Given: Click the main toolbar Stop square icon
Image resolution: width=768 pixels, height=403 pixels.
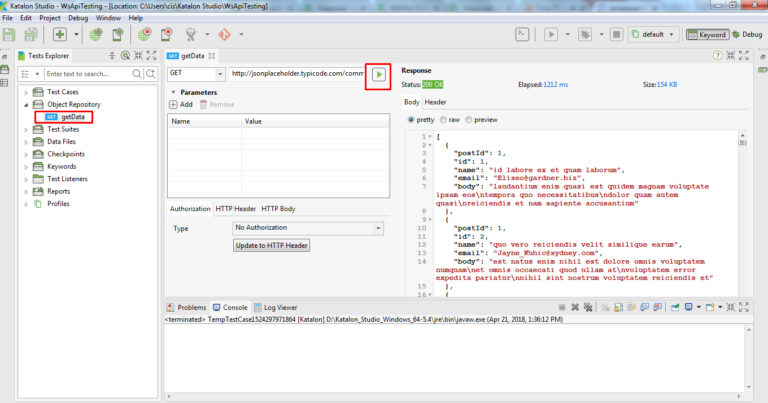Looking at the screenshot, I should click(x=617, y=34).
